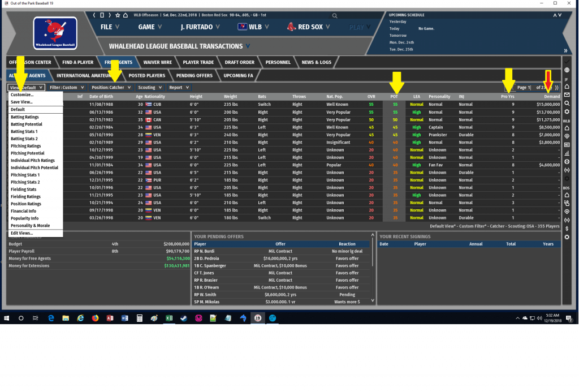Open the View: Default dropdown

pos(26,88)
